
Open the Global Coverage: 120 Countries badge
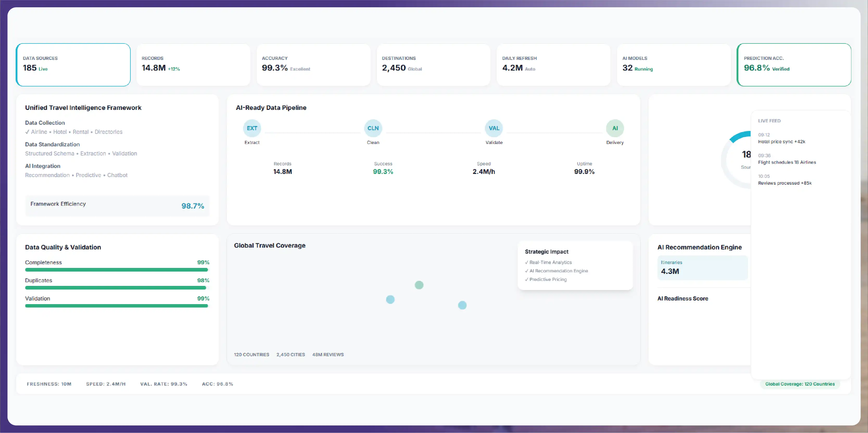[800, 384]
